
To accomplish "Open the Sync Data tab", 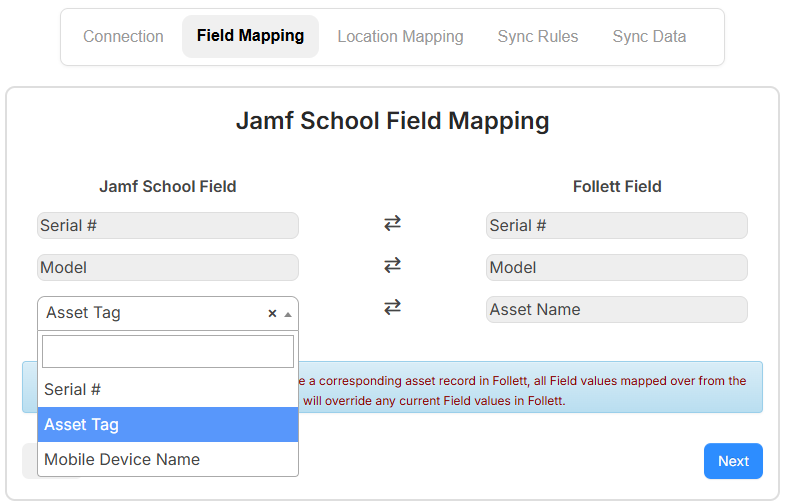I will (649, 36).
